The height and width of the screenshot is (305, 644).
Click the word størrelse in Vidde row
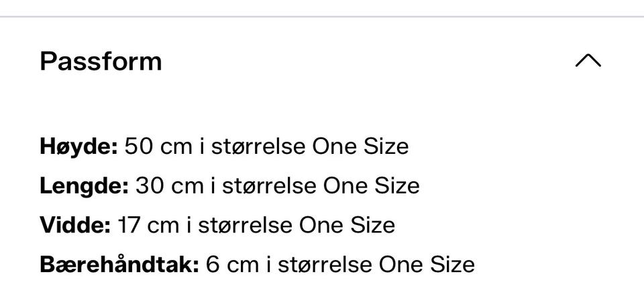coord(246,225)
